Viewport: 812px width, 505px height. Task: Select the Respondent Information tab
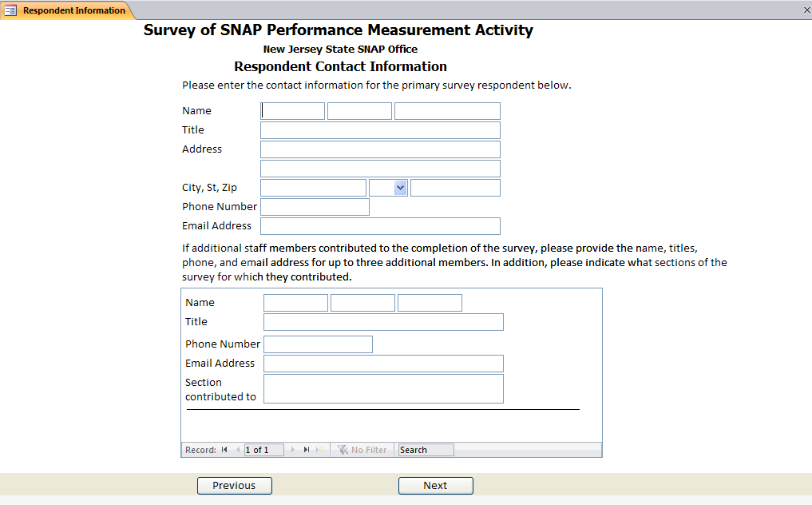[x=73, y=10]
